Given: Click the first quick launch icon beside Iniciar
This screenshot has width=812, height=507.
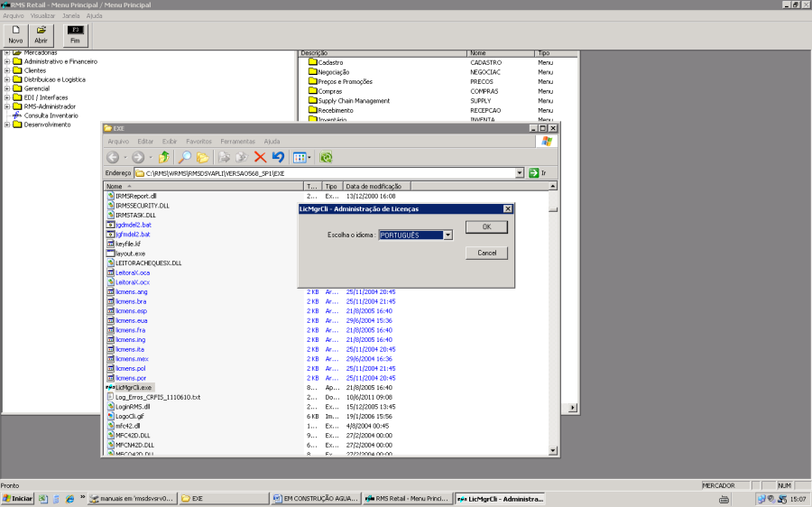Looking at the screenshot, I should [x=43, y=499].
